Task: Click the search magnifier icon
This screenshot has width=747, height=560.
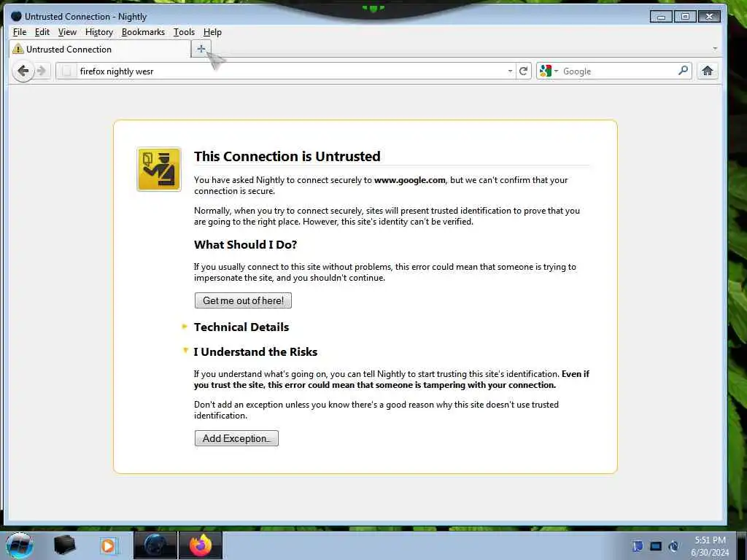Action: 683,71
